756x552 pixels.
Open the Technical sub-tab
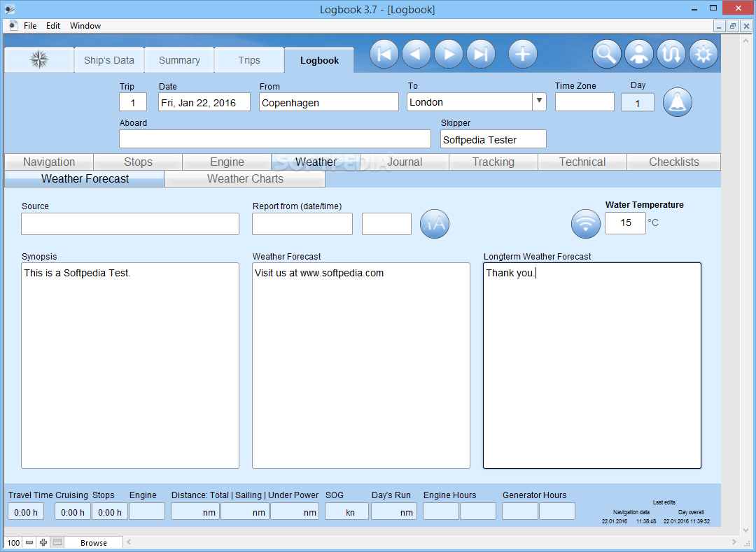click(x=582, y=162)
